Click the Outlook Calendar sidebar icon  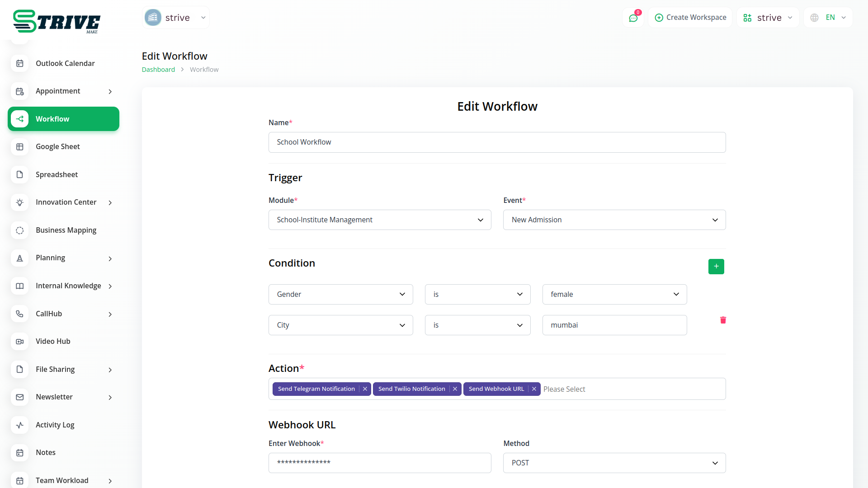[x=20, y=64]
